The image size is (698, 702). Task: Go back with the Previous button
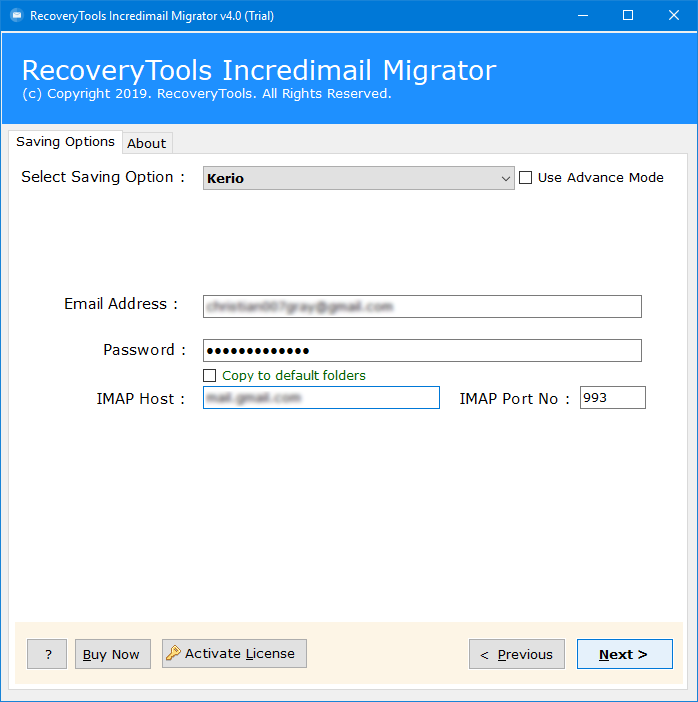coord(517,654)
